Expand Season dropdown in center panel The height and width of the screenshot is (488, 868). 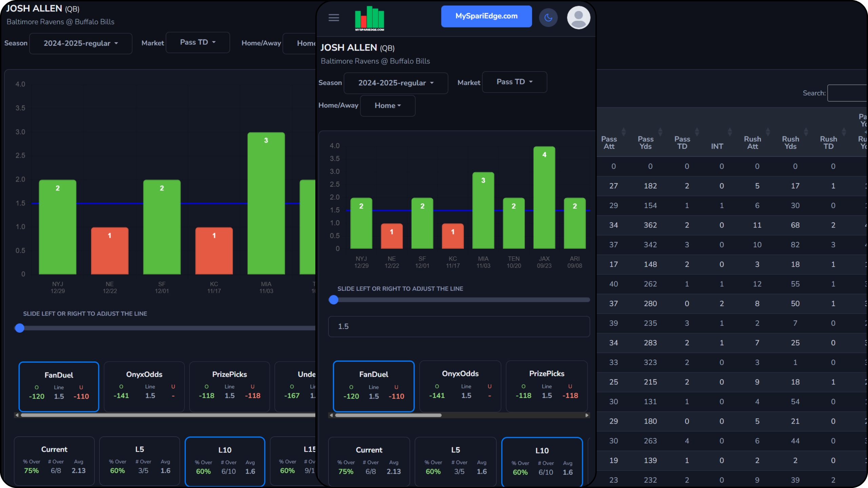click(396, 83)
